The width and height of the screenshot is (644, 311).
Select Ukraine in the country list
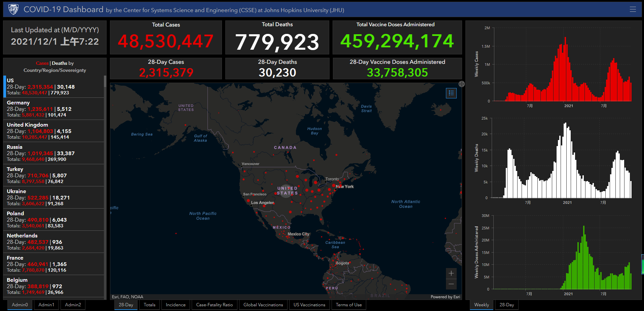pos(54,197)
